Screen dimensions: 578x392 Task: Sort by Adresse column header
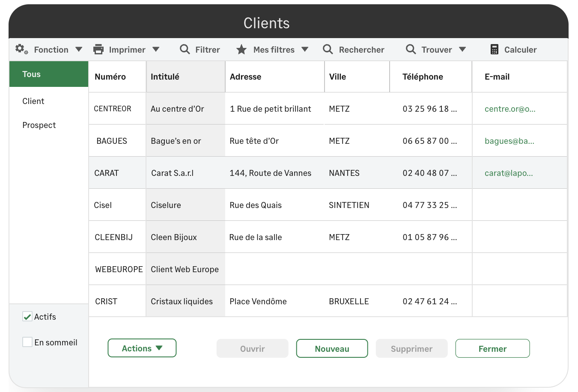click(275, 77)
